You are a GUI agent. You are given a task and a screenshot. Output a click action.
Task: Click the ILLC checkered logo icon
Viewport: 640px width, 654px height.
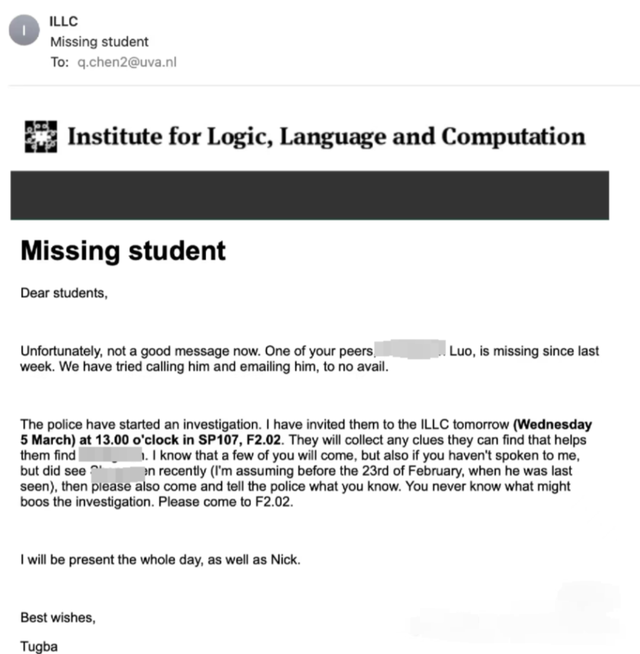(x=39, y=136)
